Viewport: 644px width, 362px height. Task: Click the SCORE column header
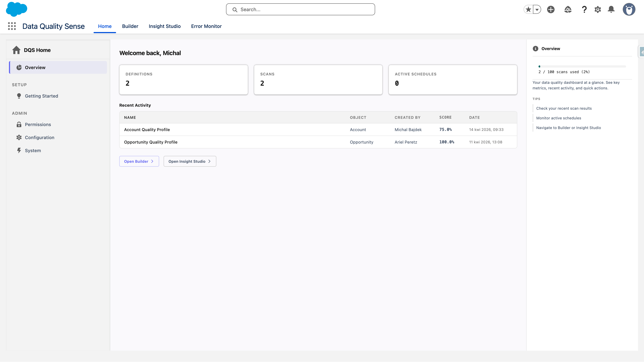coord(446,118)
